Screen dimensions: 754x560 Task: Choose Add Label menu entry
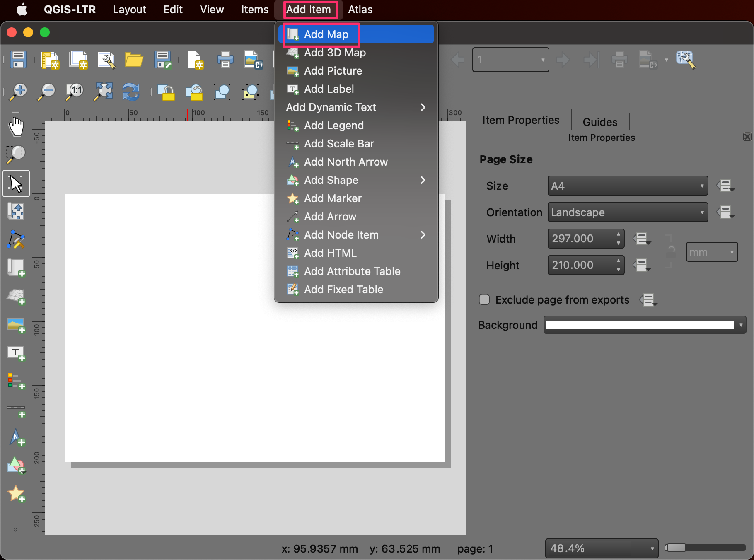point(356,89)
